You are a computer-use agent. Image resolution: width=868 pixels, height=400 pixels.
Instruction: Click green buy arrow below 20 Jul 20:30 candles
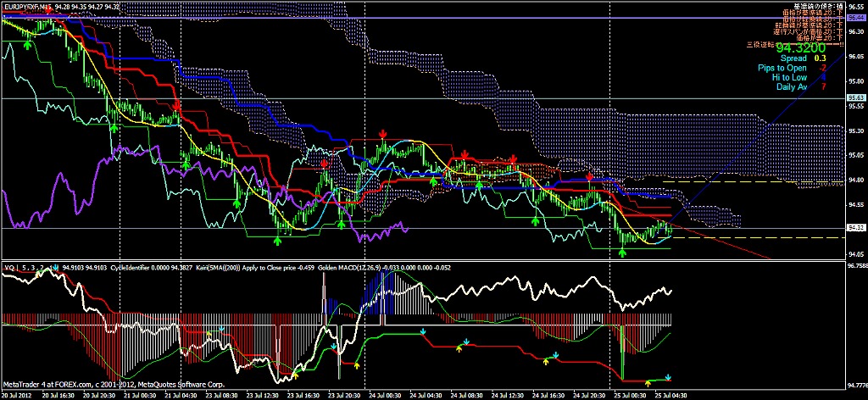114,128
